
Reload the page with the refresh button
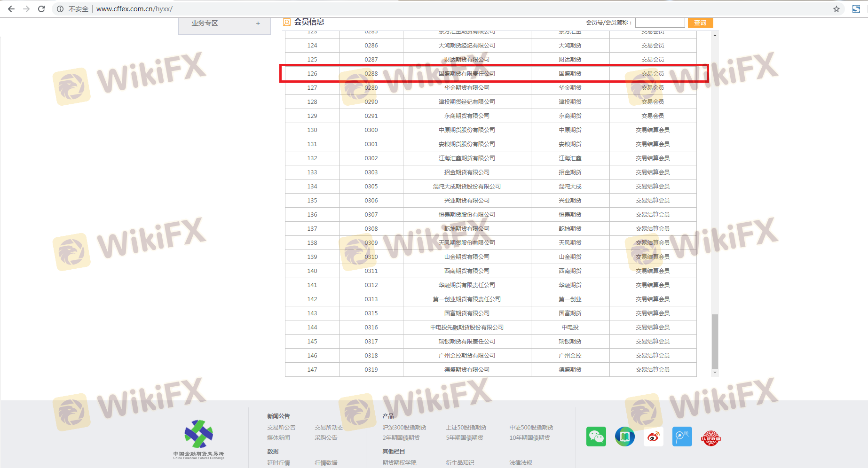coord(41,9)
